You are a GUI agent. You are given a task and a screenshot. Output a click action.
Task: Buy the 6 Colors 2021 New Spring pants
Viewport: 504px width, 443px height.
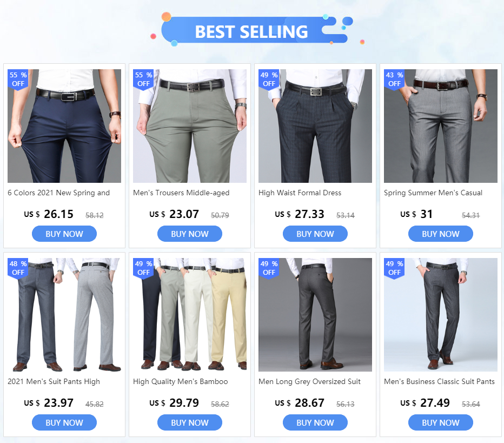[x=64, y=234]
